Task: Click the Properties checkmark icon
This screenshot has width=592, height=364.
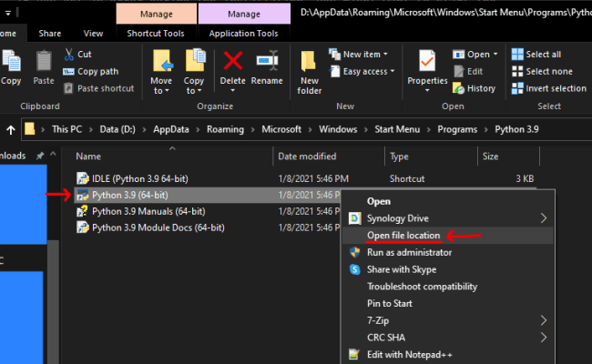Action: [x=427, y=61]
